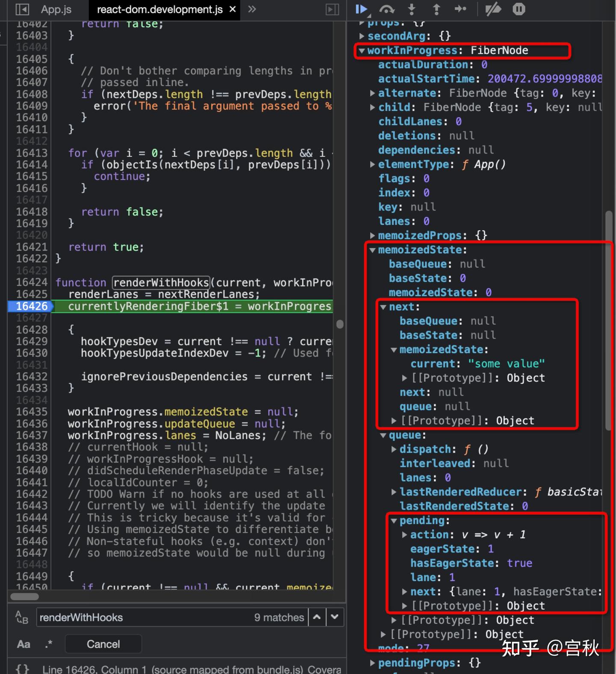The height and width of the screenshot is (674, 616).
Task: Remove the breakpoint on line 16426
Action: point(31,306)
